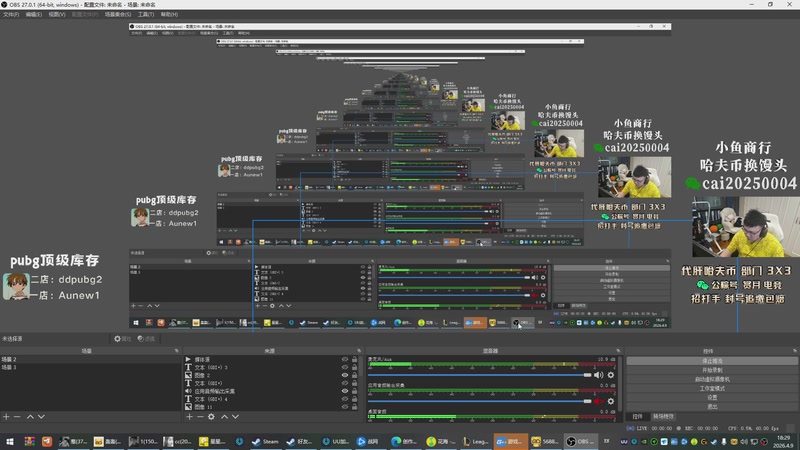Image resolution: width=800 pixels, height=450 pixels.
Task: Open 设置 in the controls panel
Action: coord(712,397)
